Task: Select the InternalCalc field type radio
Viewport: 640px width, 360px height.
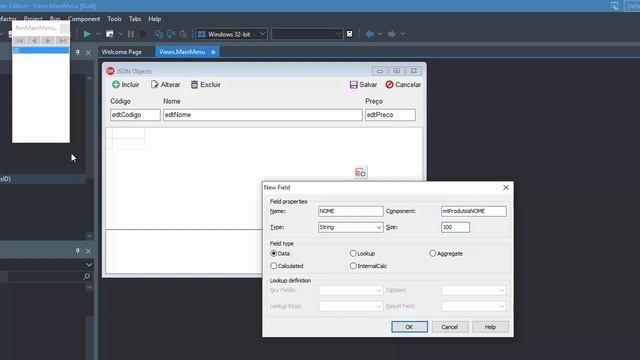Action: tap(353, 266)
